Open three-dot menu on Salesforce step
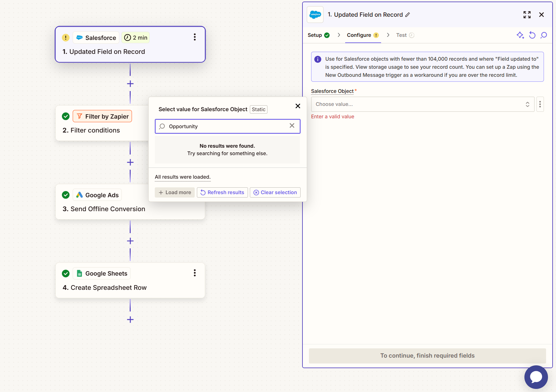This screenshot has width=556, height=392. point(195,37)
